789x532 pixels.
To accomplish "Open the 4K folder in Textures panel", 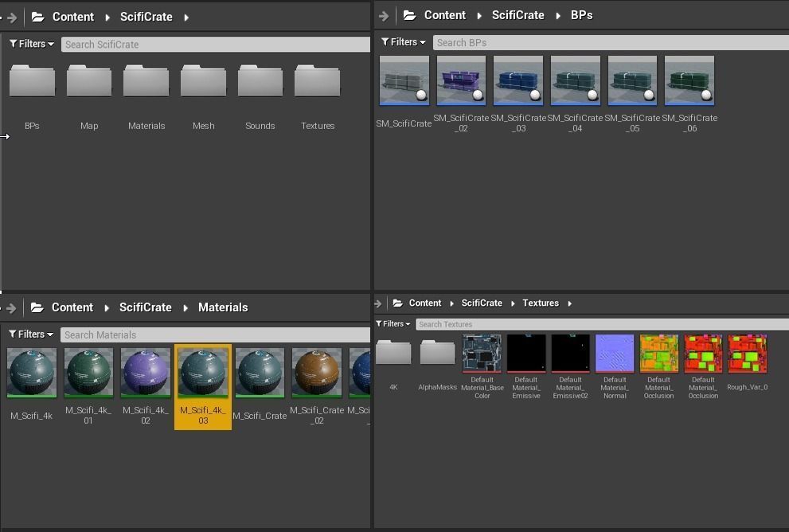I will [393, 352].
